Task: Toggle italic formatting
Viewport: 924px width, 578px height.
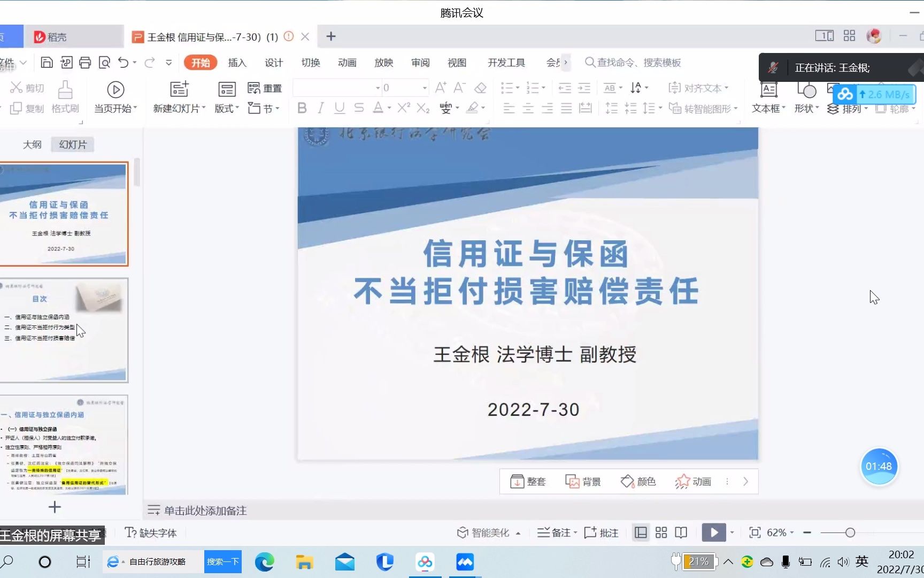Action: coord(320,108)
